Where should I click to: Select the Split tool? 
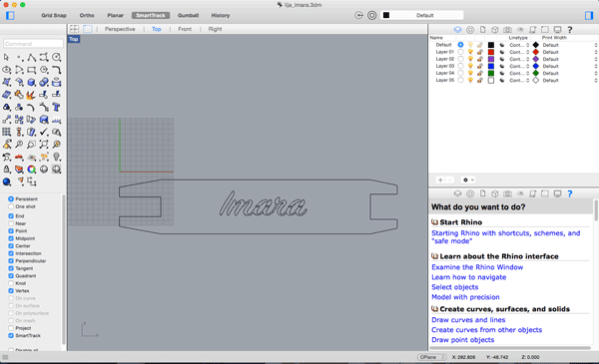[x=56, y=95]
